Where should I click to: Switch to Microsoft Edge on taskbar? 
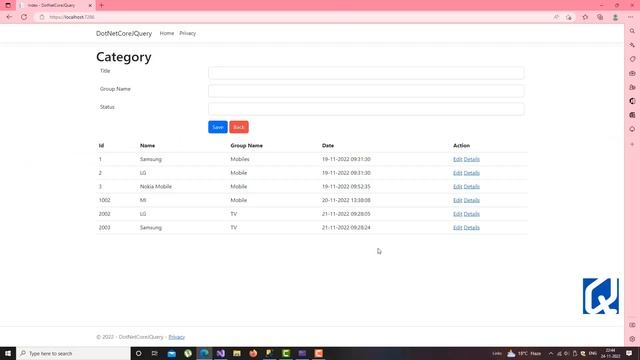click(204, 353)
